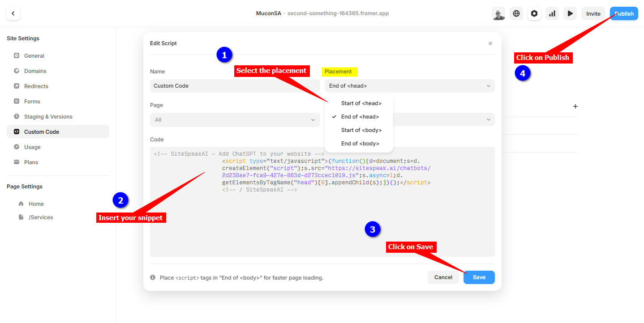Open /Services page settings
The image size is (644, 323).
tap(58, 217)
